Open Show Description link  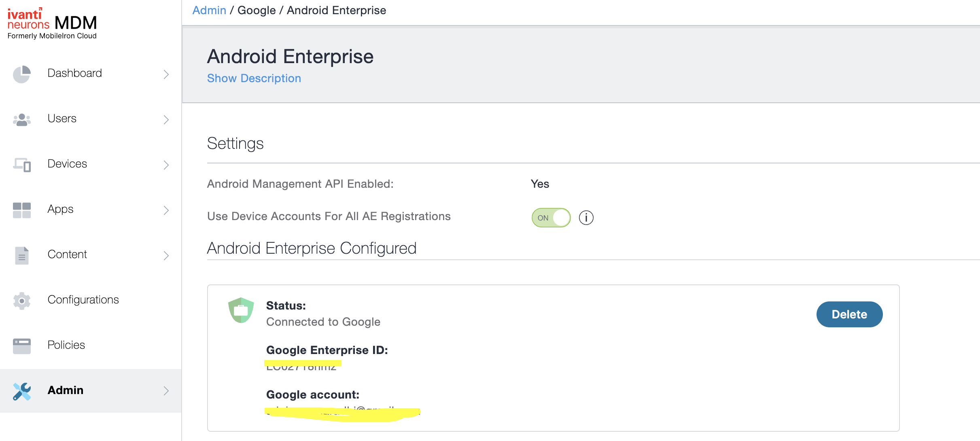pos(254,78)
